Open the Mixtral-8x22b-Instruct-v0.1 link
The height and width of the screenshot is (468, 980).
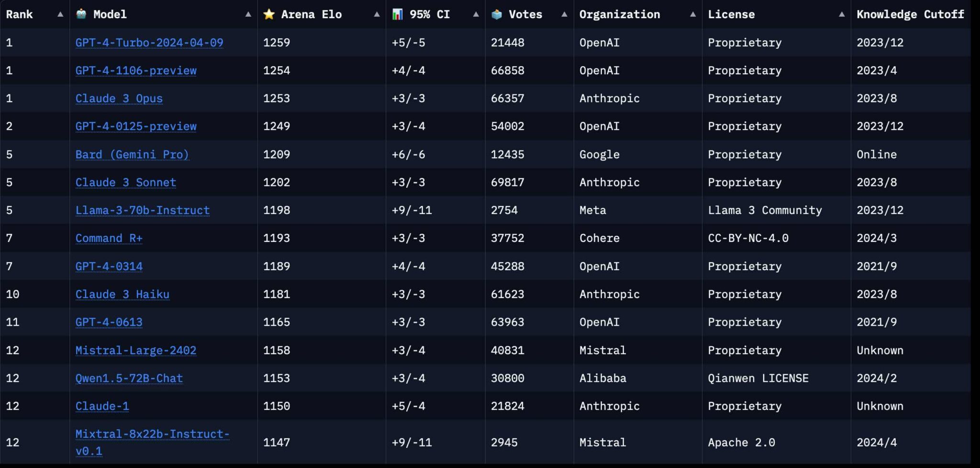point(152,434)
